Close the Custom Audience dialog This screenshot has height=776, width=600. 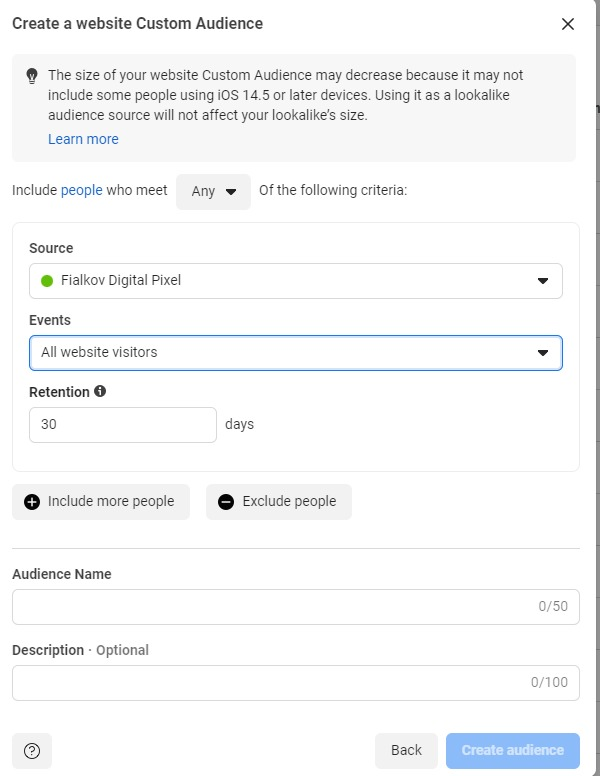568,24
